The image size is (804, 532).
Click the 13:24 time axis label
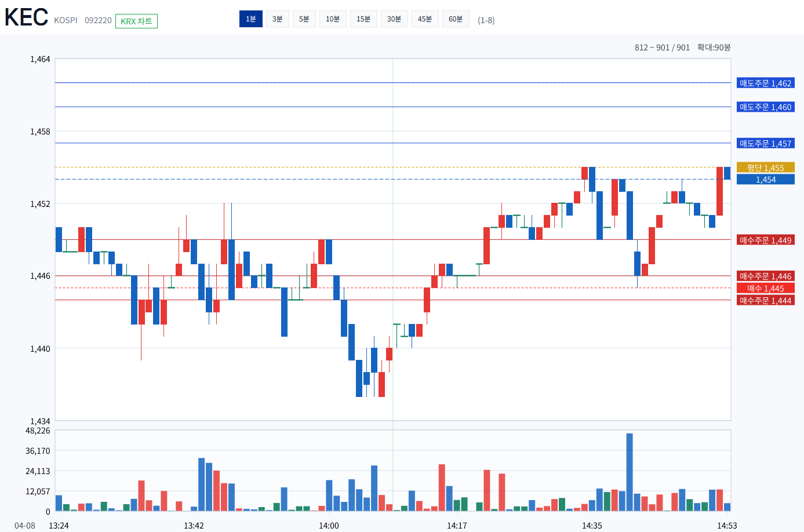59,526
